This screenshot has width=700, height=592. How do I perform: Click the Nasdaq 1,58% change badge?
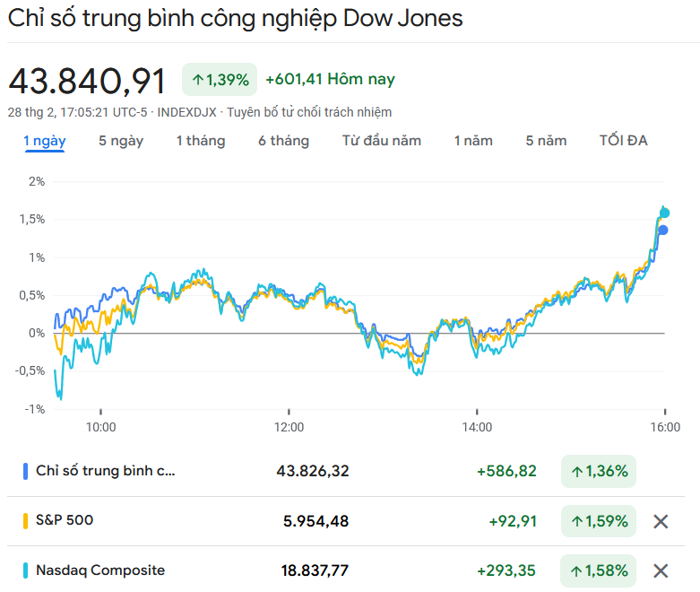click(x=599, y=570)
